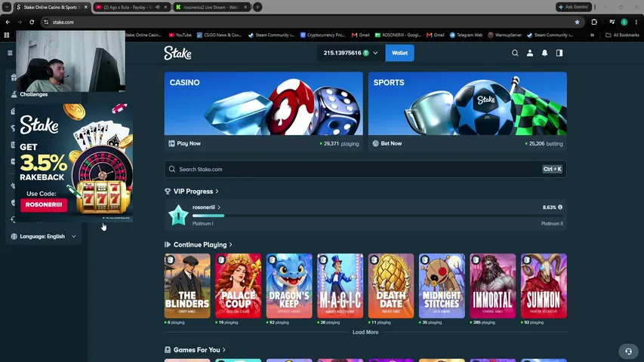Open the Casino banner image
This screenshot has height=362, width=644.
tap(263, 103)
